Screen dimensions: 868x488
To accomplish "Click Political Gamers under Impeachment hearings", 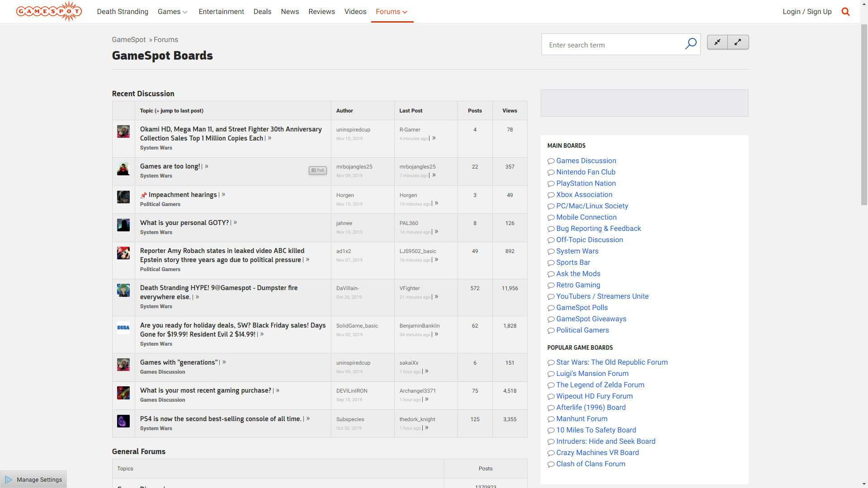I will [x=160, y=204].
